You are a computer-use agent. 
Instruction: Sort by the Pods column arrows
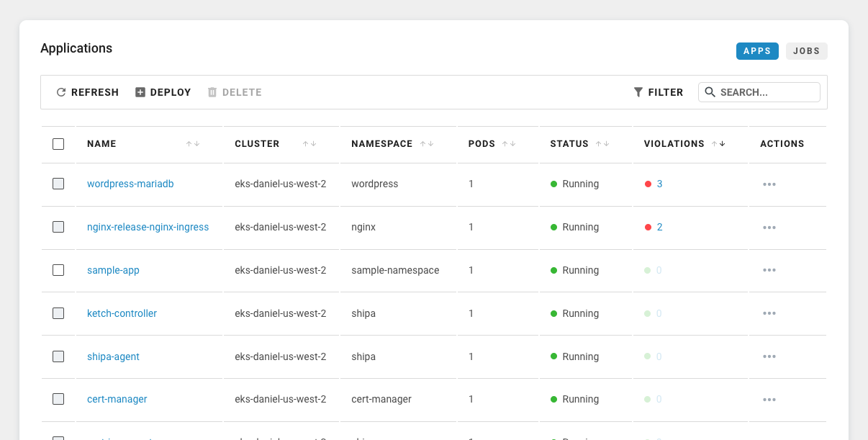click(509, 144)
